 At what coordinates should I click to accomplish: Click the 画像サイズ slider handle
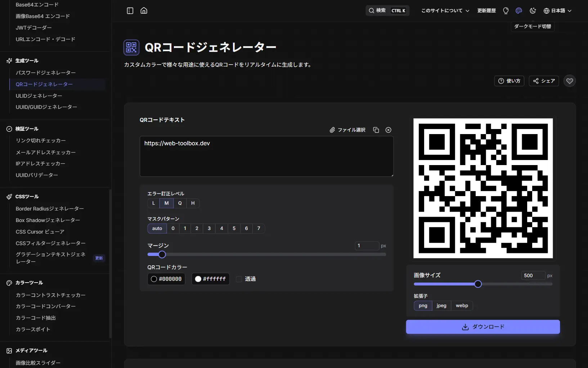click(x=478, y=284)
